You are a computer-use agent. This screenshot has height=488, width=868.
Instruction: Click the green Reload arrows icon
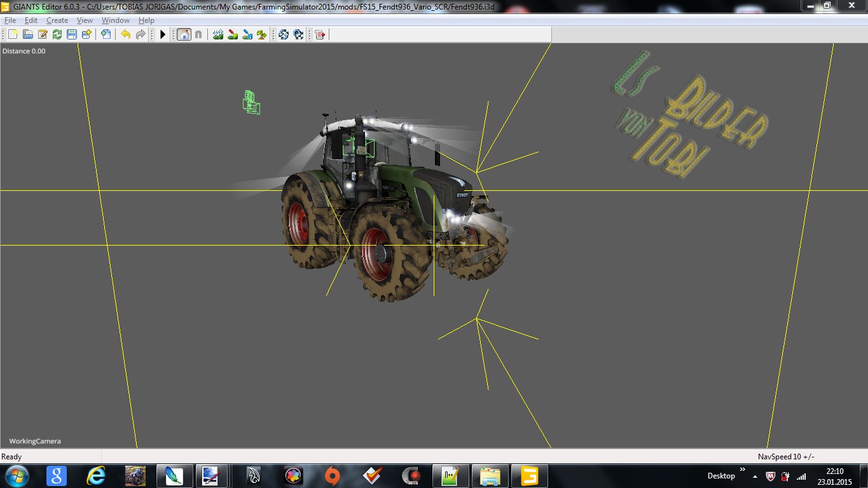[57, 34]
